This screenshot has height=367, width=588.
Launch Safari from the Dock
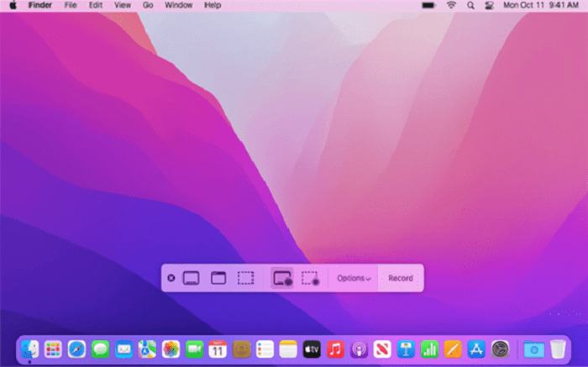tap(76, 349)
